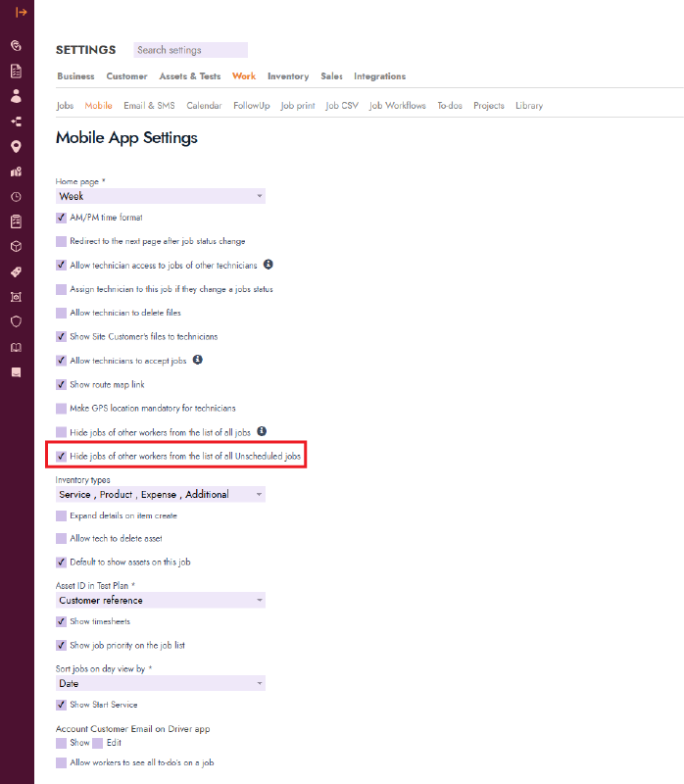Viewport: 684px width, 784px height.
Task: Click info icon beside Allow technicians to accept jobs
Action: (x=198, y=360)
